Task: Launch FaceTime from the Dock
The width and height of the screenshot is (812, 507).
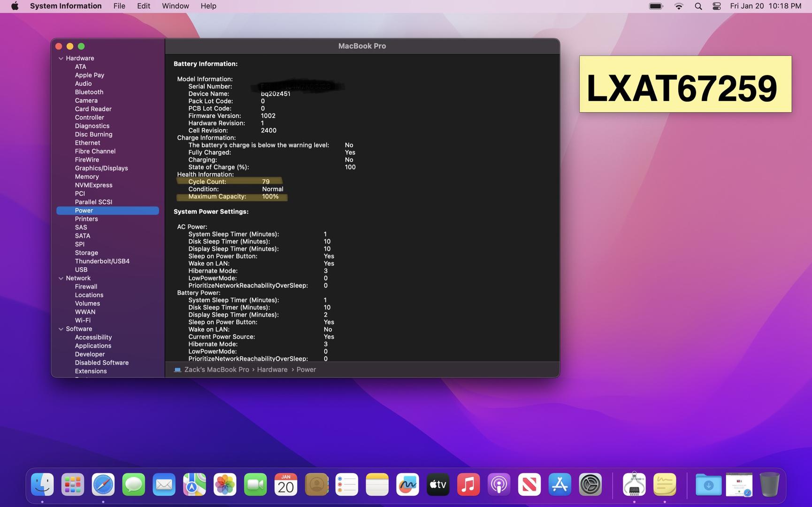Action: pyautogui.click(x=255, y=484)
